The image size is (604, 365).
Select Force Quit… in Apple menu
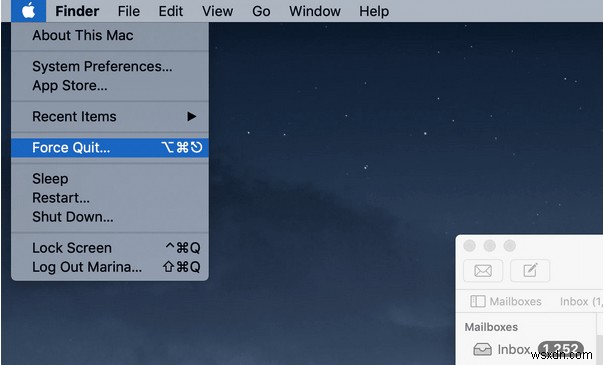coord(110,147)
